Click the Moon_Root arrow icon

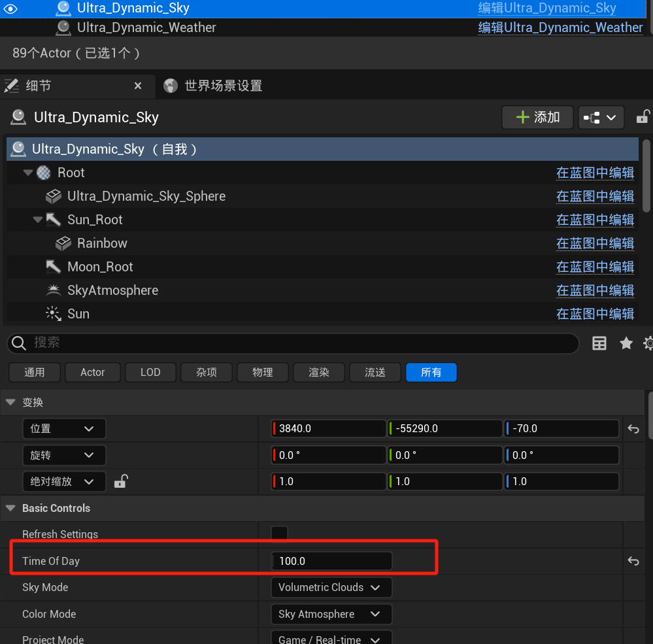[x=54, y=267]
